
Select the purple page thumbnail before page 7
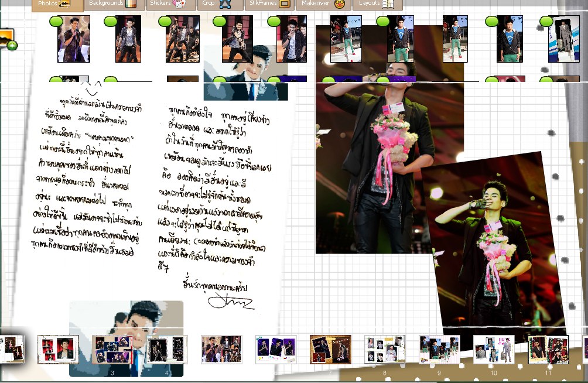(276, 350)
